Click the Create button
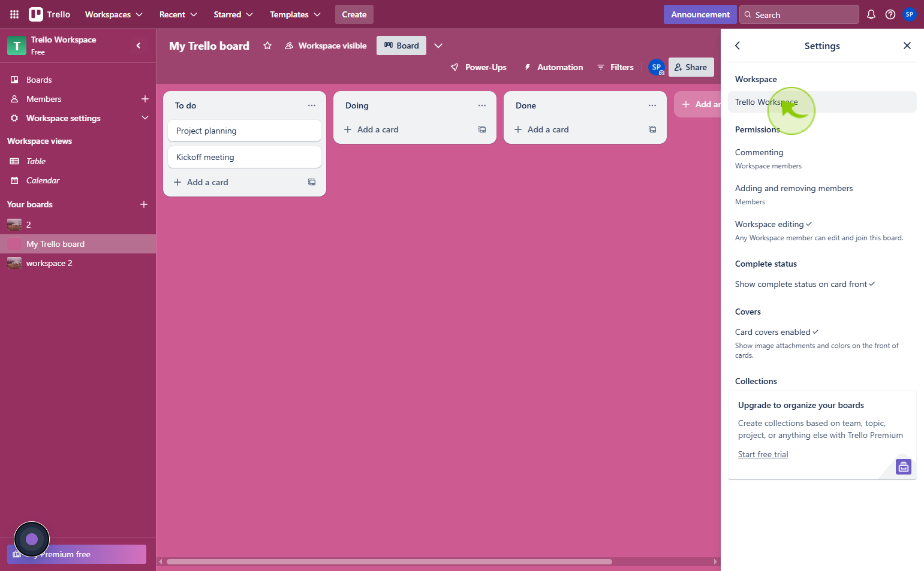 354,14
